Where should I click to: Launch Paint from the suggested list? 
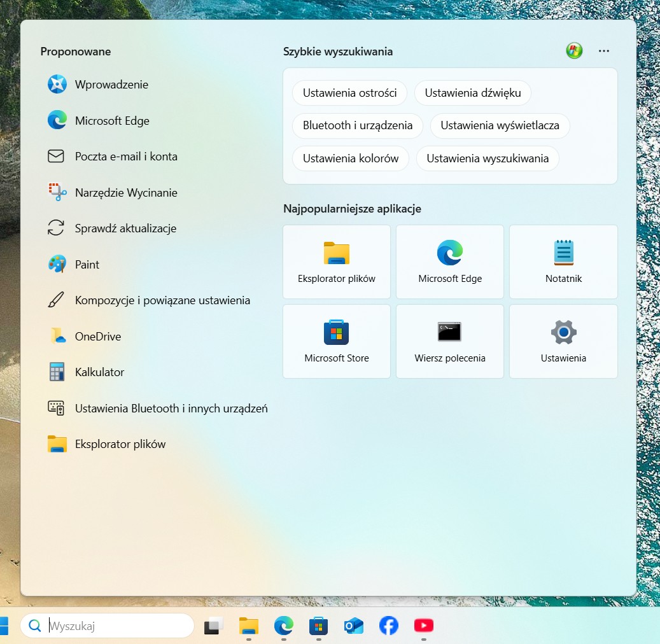click(x=87, y=264)
